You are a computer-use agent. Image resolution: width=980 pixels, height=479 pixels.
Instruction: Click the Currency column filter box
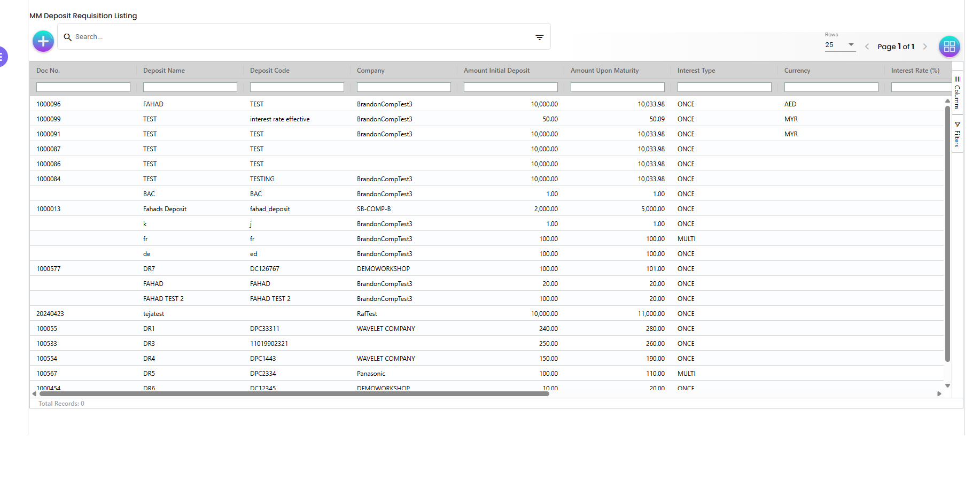coord(831,87)
